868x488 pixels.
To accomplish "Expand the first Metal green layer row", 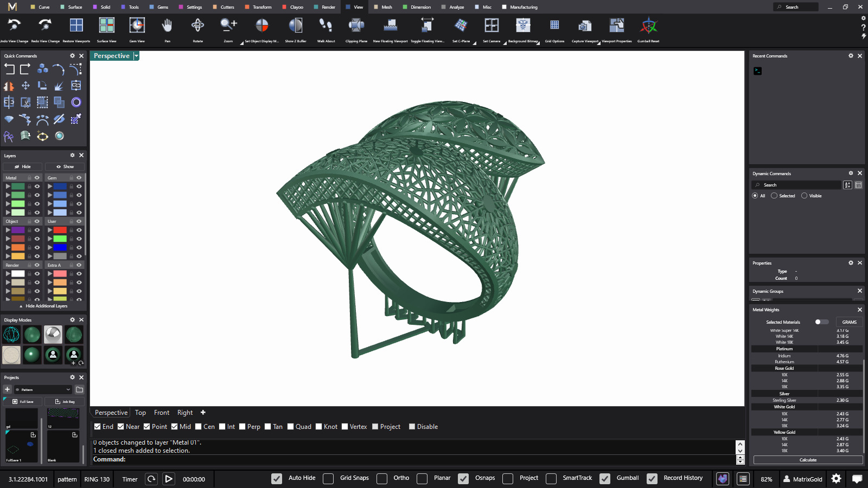I will pyautogui.click(x=8, y=187).
